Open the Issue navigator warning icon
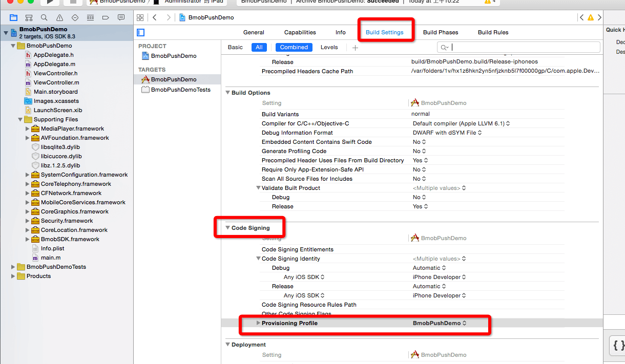Viewport: 625px width, 364px height. click(x=59, y=17)
